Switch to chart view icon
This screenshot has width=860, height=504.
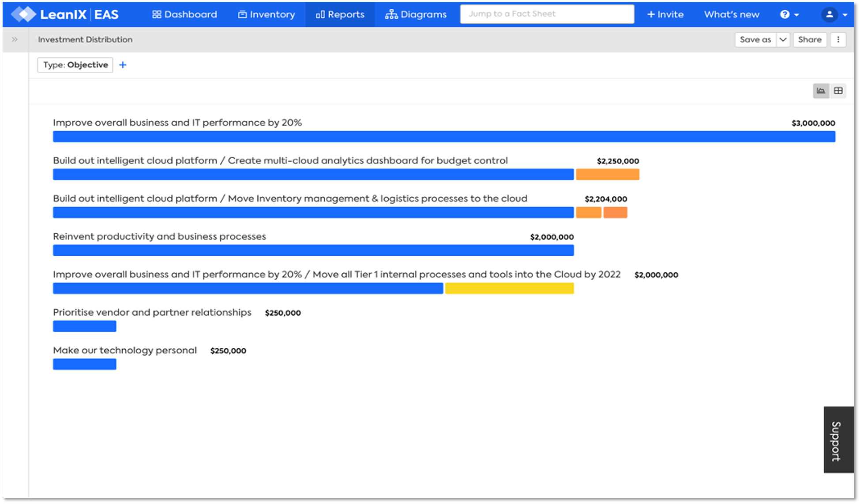tap(821, 91)
